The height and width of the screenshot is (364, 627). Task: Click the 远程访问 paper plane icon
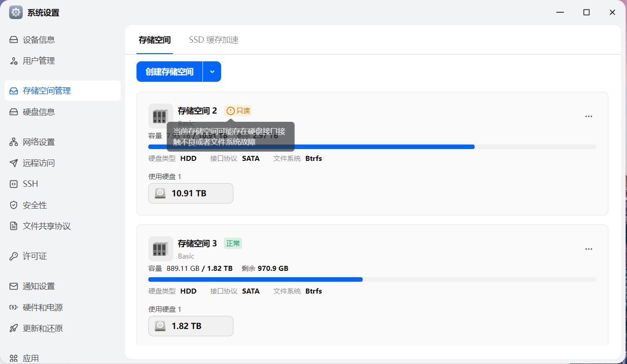(14, 163)
